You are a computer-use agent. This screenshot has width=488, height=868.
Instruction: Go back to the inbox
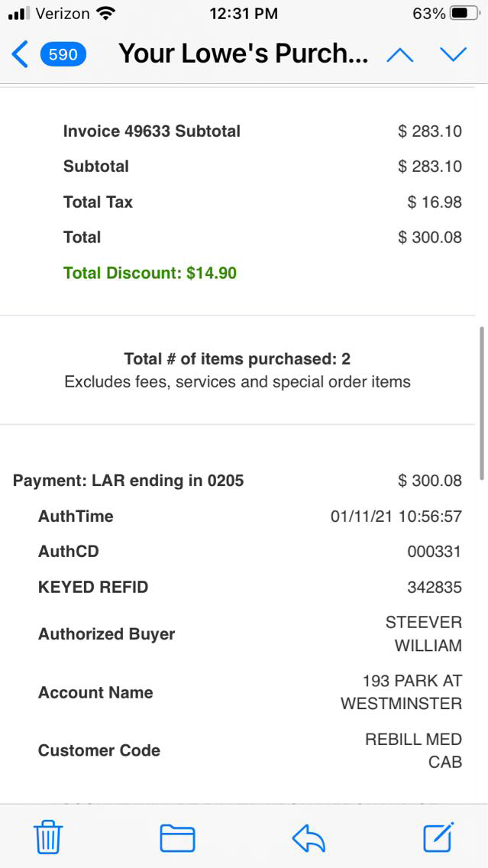click(21, 54)
